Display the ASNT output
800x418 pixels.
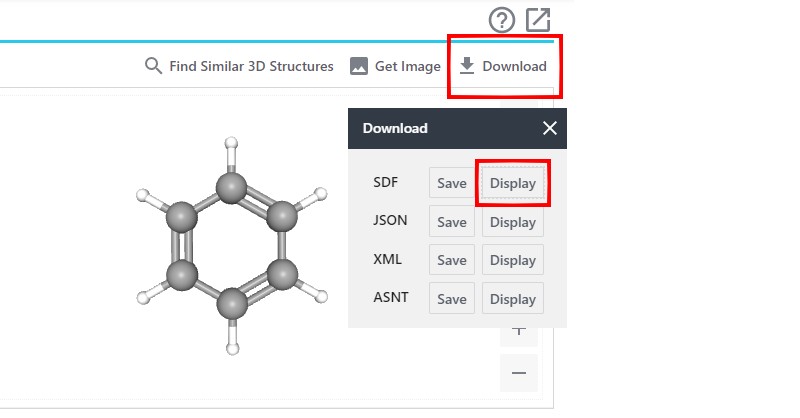point(513,299)
